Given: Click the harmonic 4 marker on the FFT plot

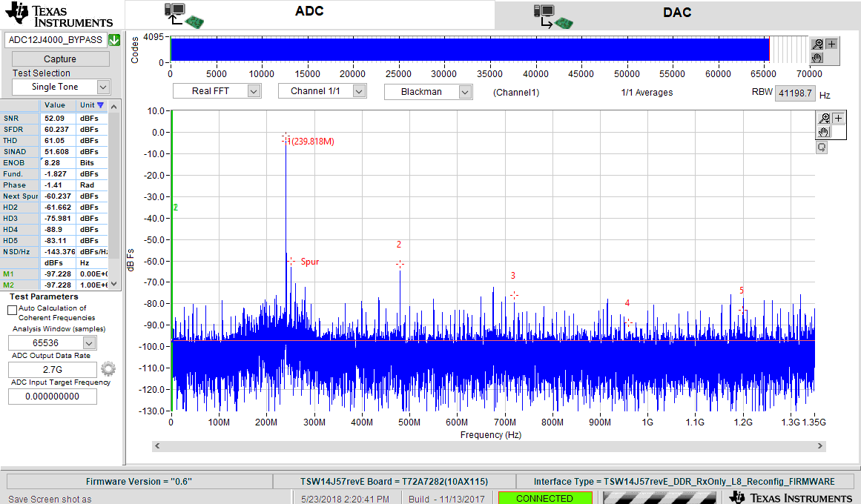Looking at the screenshot, I should (628, 322).
